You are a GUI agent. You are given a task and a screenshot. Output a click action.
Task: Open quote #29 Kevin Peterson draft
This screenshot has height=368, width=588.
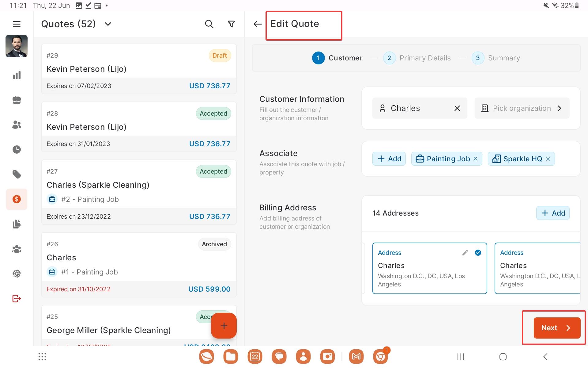(139, 69)
